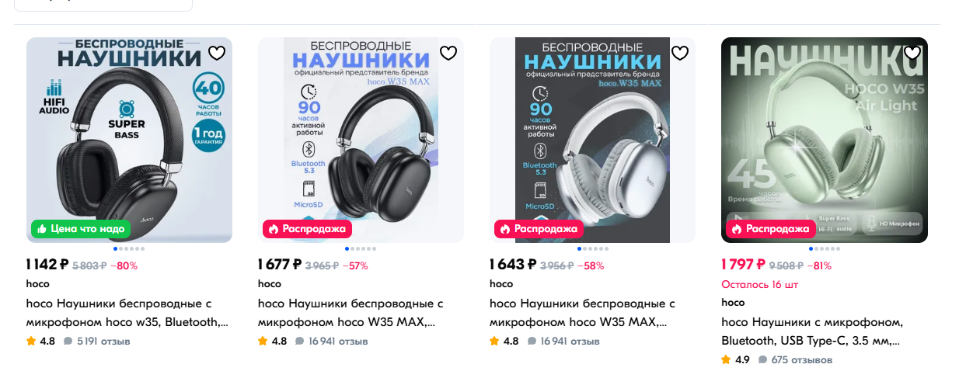
Task: Click the 16 941 отзыв count under the 1643 ₽ item
Action: point(563,341)
